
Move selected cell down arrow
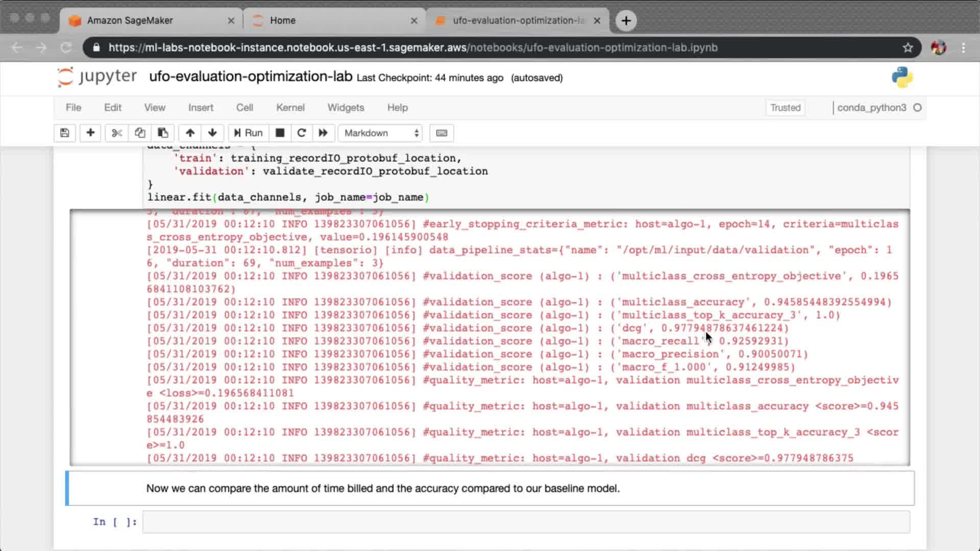pos(212,133)
